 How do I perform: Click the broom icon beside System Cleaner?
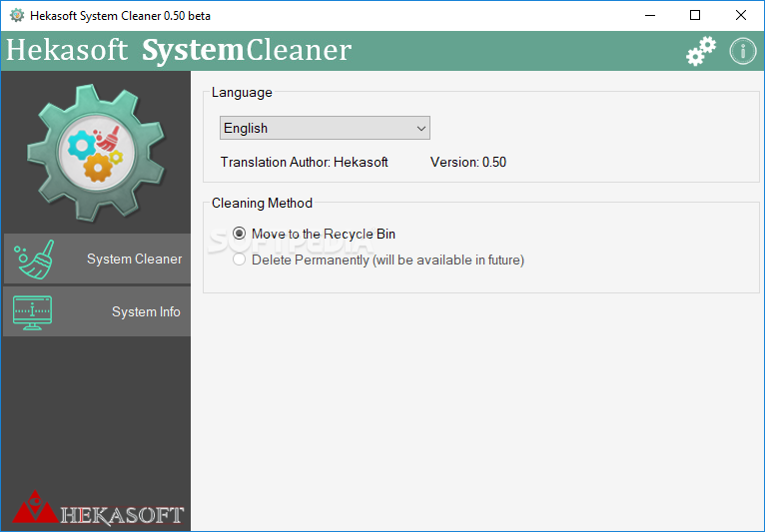pos(34,260)
